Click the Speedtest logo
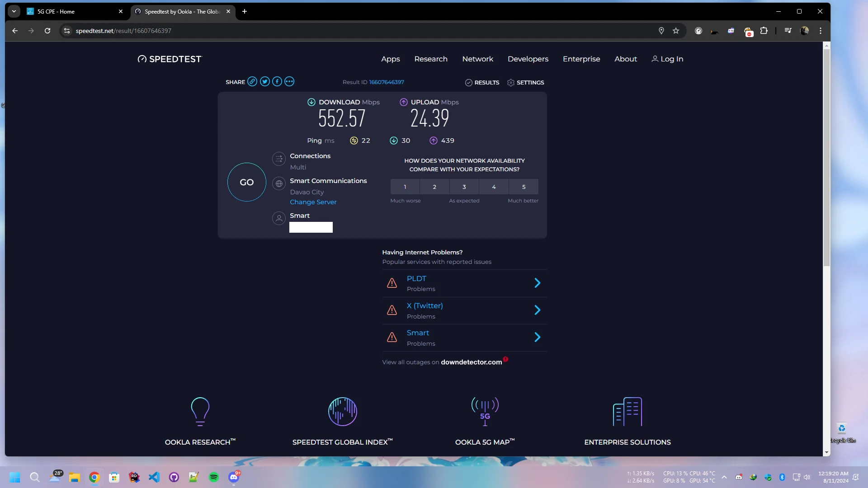 click(170, 59)
